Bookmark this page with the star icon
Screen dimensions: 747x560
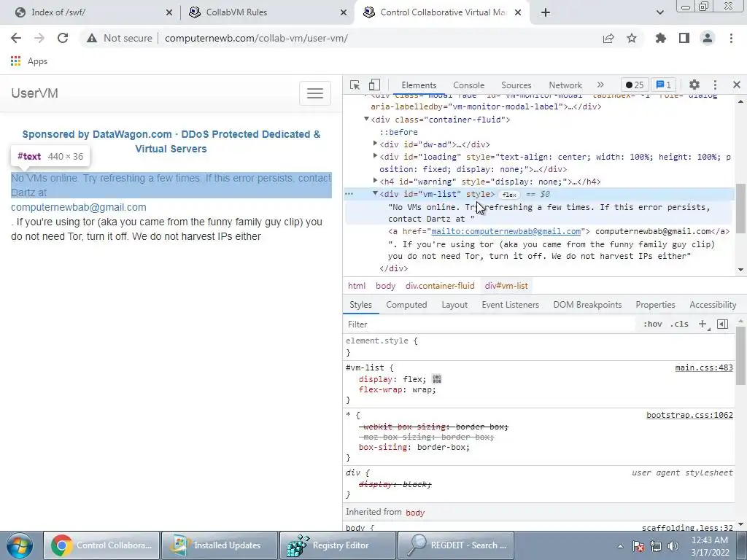[632, 38]
